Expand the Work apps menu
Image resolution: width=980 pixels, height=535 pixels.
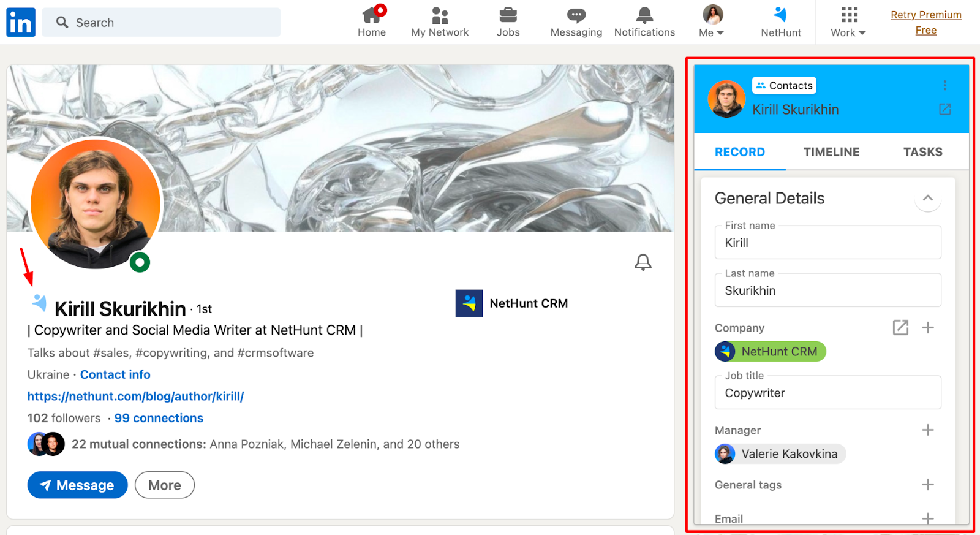848,22
